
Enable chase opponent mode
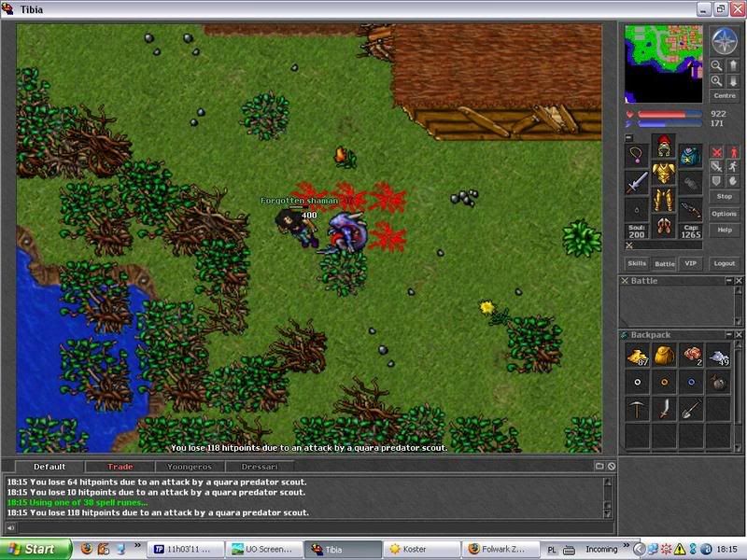tap(733, 167)
